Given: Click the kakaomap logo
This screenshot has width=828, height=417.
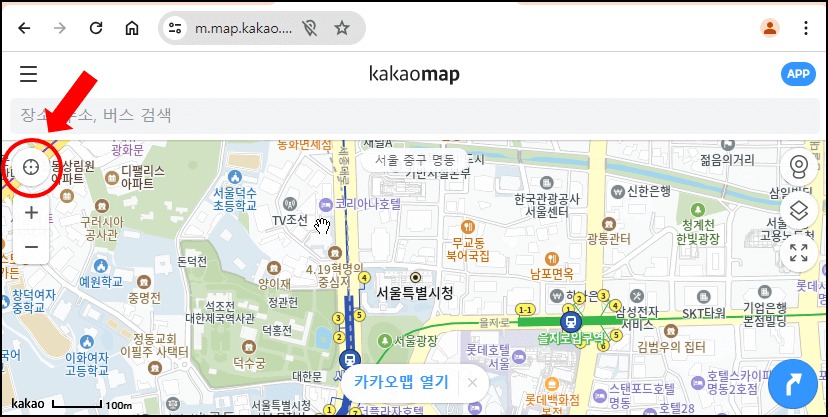Looking at the screenshot, I should click(414, 75).
